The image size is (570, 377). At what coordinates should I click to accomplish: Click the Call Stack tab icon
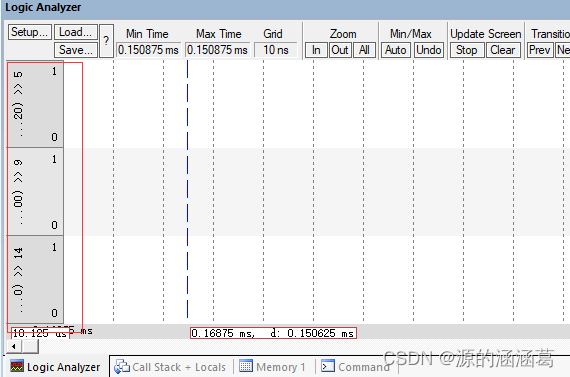pyautogui.click(x=121, y=366)
